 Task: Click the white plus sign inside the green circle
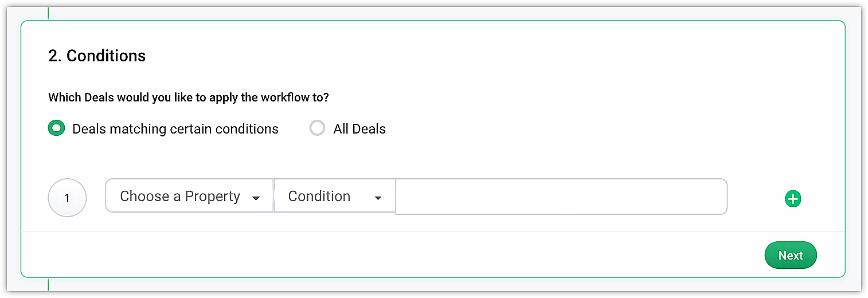click(792, 199)
